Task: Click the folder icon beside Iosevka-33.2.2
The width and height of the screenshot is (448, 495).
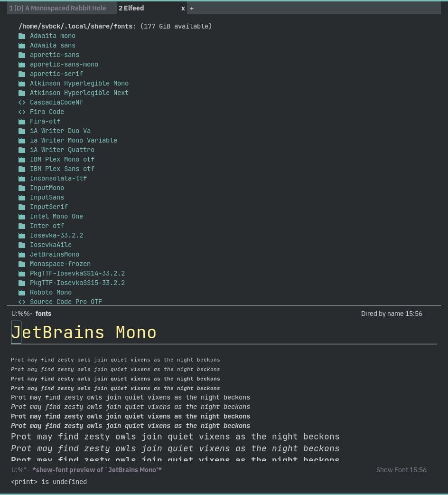Action: point(21,236)
